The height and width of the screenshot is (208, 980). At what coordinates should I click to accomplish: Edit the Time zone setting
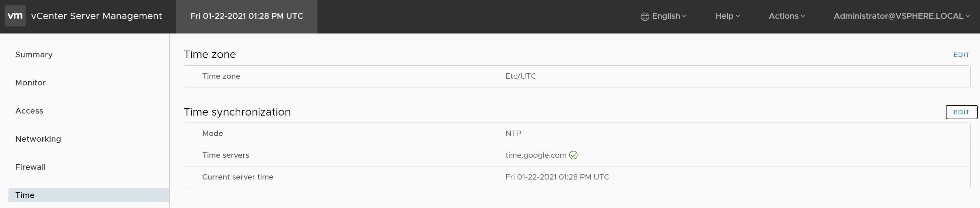tap(961, 55)
